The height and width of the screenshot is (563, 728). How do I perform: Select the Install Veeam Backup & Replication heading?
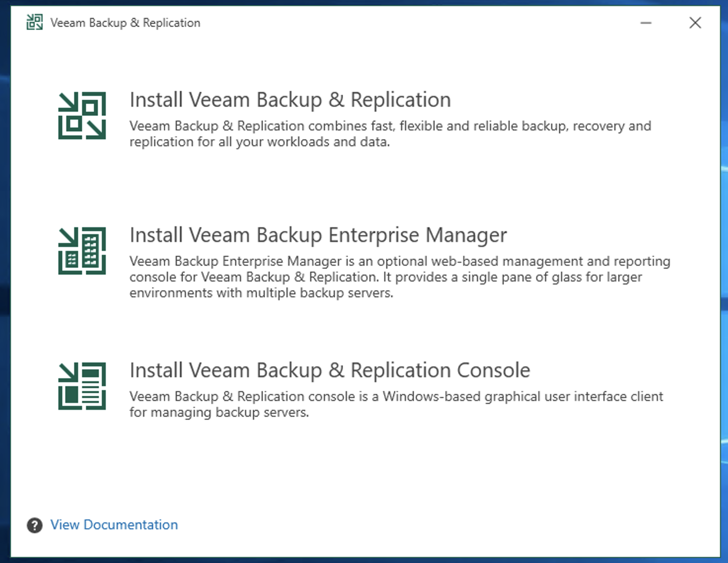click(x=290, y=100)
